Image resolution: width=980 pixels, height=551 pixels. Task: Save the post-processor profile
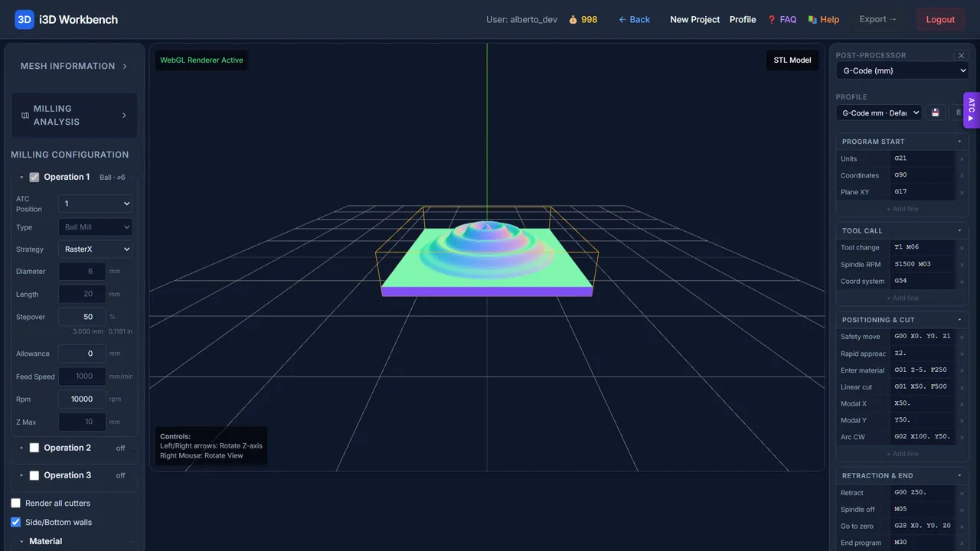[x=935, y=112]
